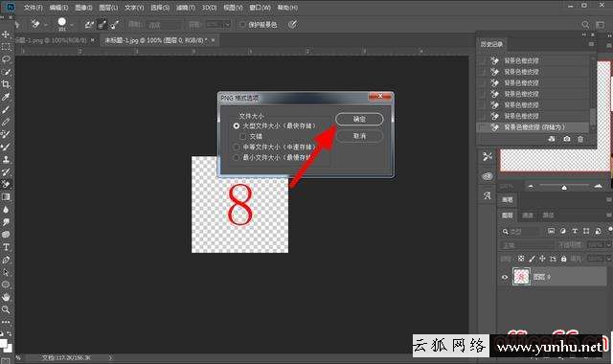This screenshot has height=364, width=613.
Task: Open the layer opacity dropdown
Action: (609, 245)
